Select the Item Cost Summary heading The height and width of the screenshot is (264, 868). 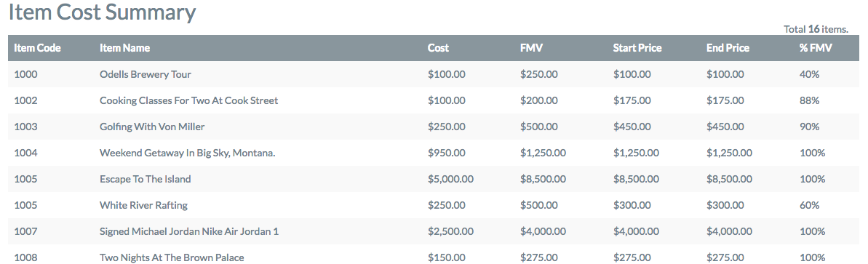(103, 12)
